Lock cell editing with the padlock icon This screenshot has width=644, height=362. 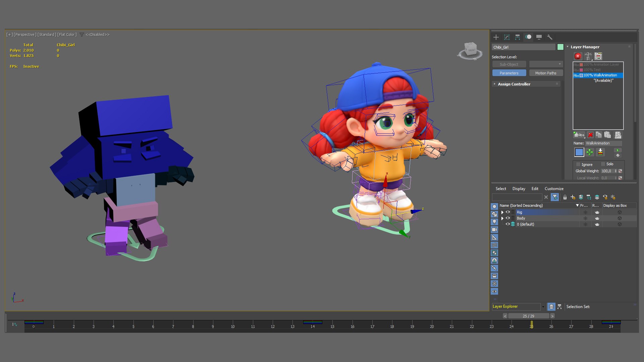(x=565, y=197)
